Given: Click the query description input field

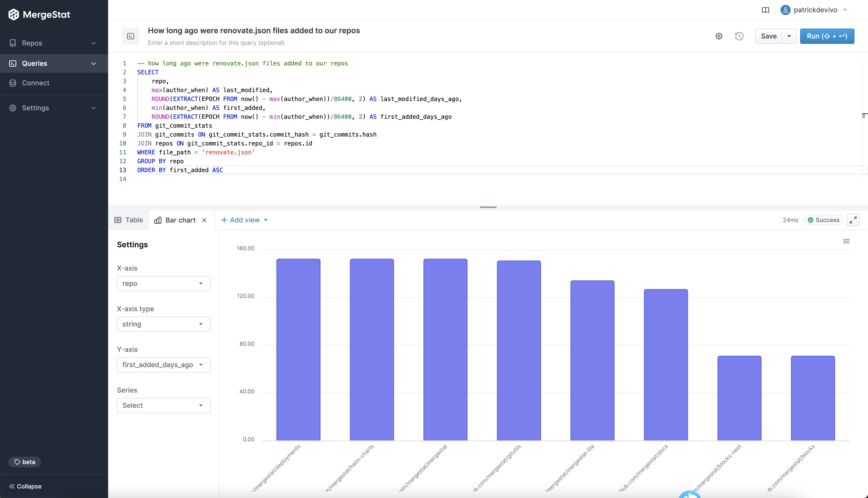Looking at the screenshot, I should pos(216,43).
